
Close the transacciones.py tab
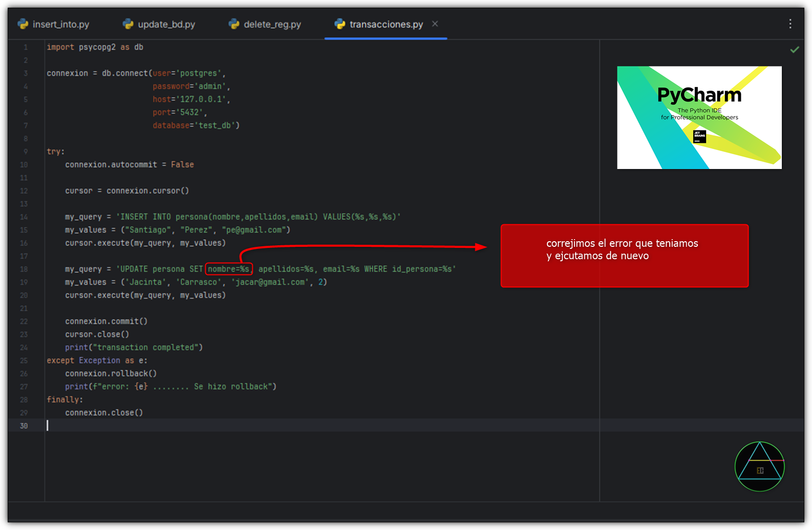(x=435, y=24)
